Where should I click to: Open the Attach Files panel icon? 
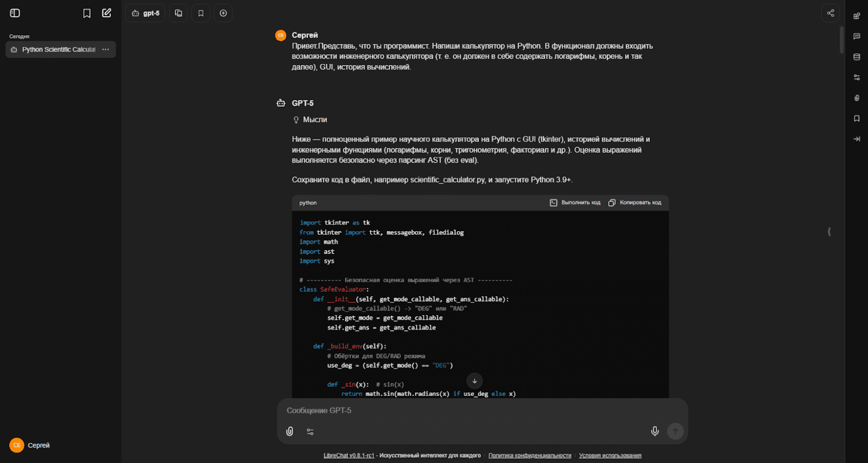click(x=856, y=97)
